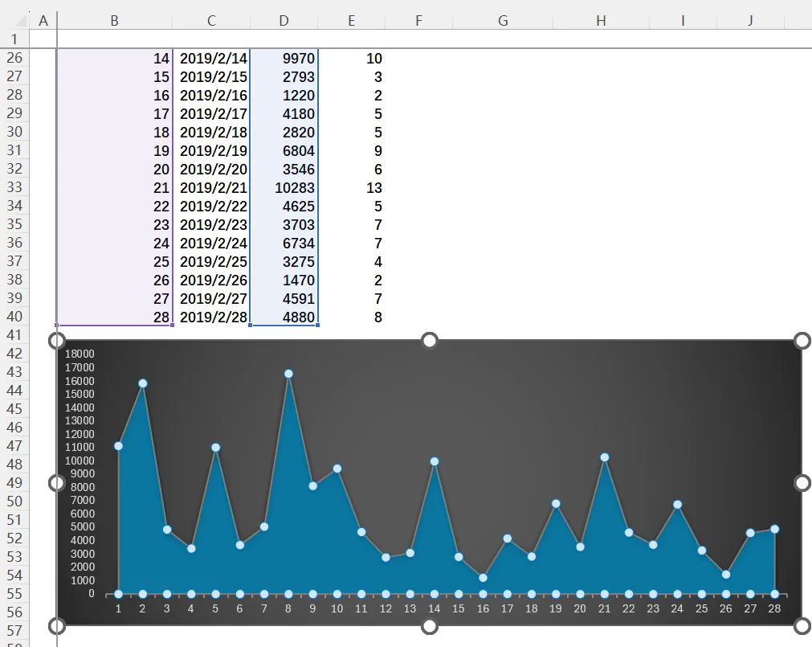Click chart bottom-left resize handle

coord(56,626)
